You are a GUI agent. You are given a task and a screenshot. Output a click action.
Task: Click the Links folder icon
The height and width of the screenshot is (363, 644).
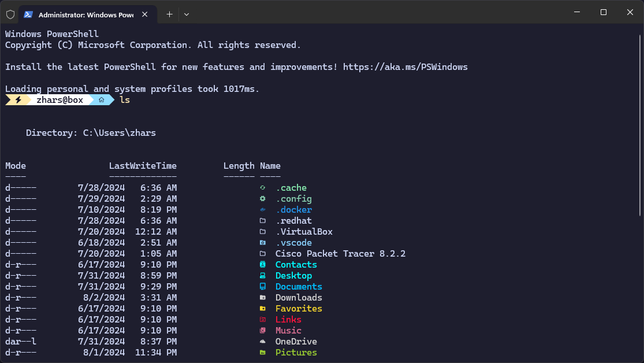tap(263, 320)
